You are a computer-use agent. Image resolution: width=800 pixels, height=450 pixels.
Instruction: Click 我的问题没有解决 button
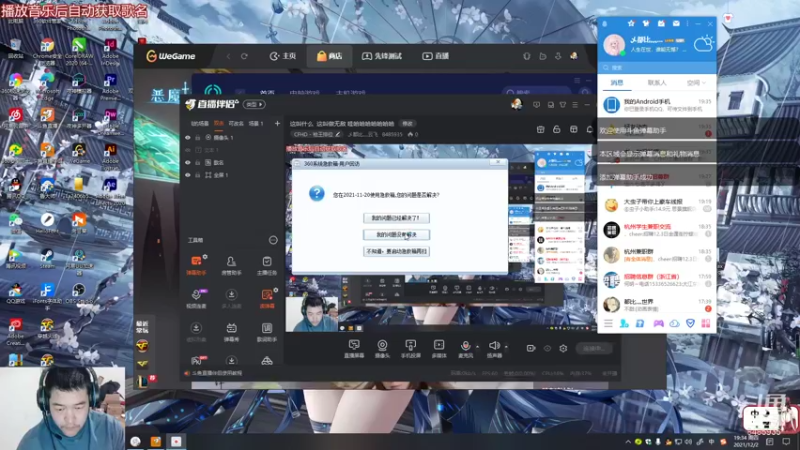pyautogui.click(x=396, y=235)
